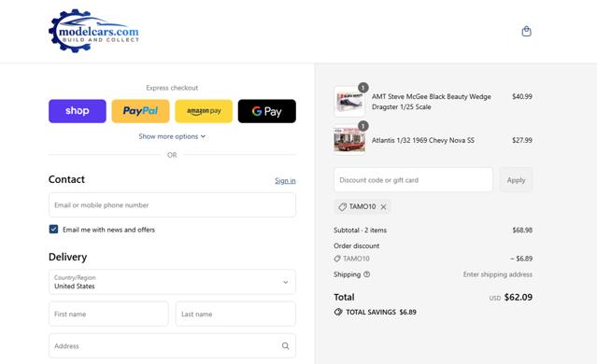Screen dimensions: 597x364
Task: Focus the Email or mobile phone field
Action: pos(172,205)
